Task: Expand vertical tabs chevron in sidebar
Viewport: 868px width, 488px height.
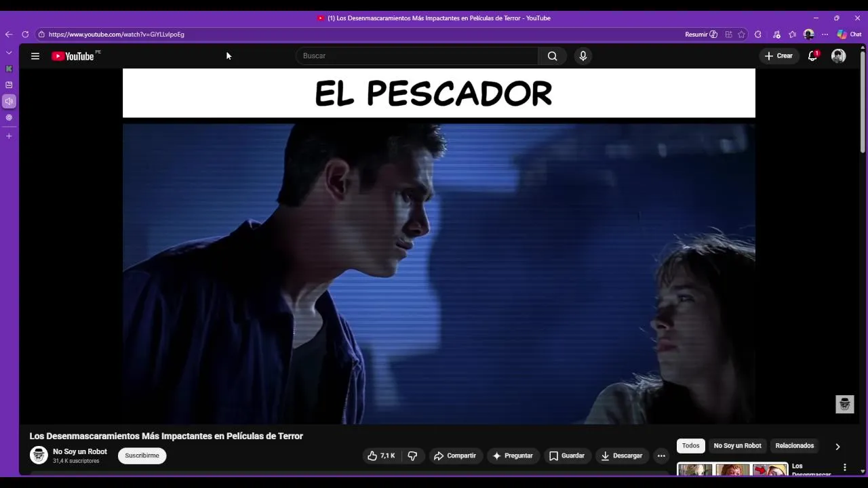Action: [x=9, y=53]
